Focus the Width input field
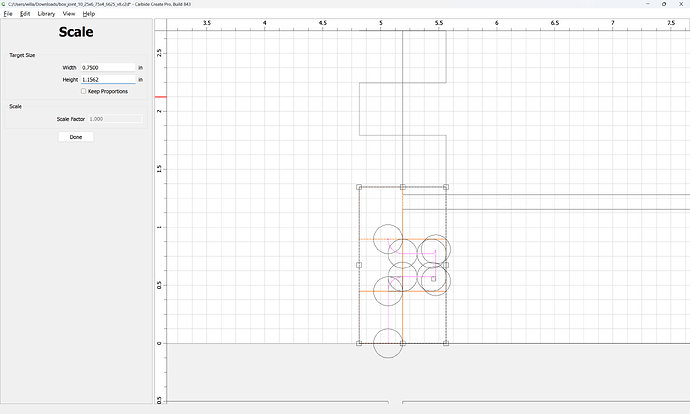The height and width of the screenshot is (414, 690). 108,67
